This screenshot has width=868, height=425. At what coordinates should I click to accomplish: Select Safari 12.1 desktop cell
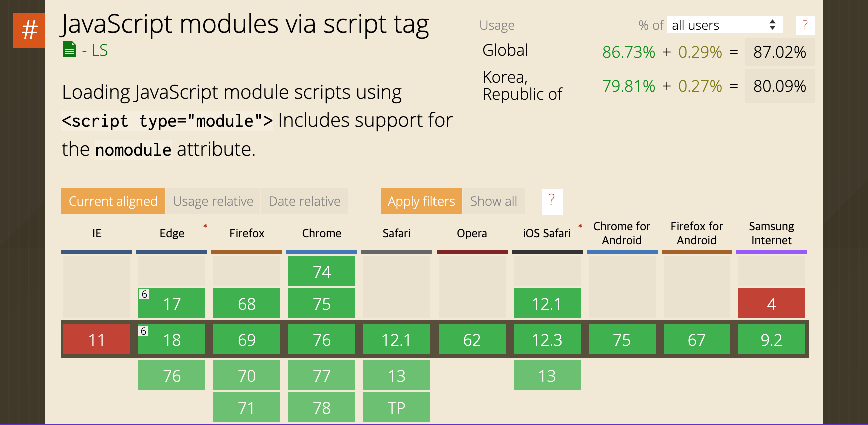click(x=397, y=339)
